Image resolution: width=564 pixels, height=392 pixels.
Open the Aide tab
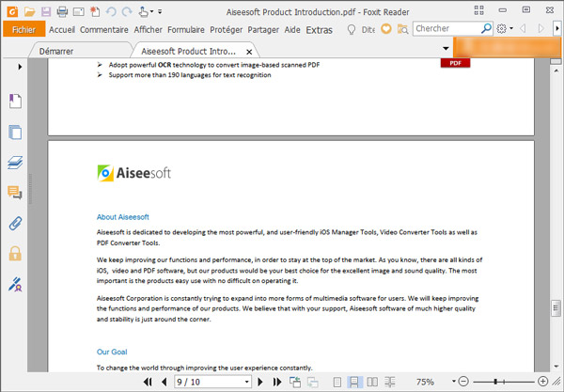[x=292, y=30]
